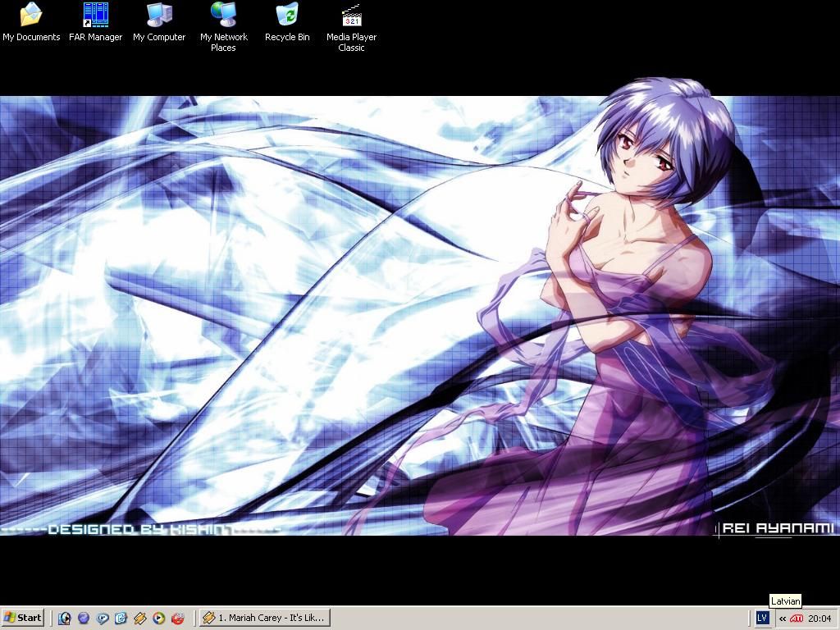
Task: Open the My Documents desktop icon
Action: 31,21
